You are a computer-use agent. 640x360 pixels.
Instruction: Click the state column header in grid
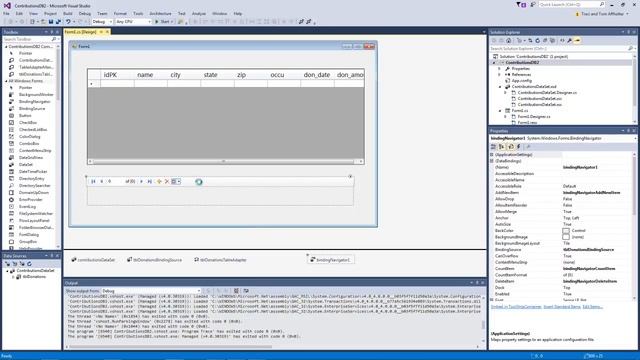(x=217, y=75)
